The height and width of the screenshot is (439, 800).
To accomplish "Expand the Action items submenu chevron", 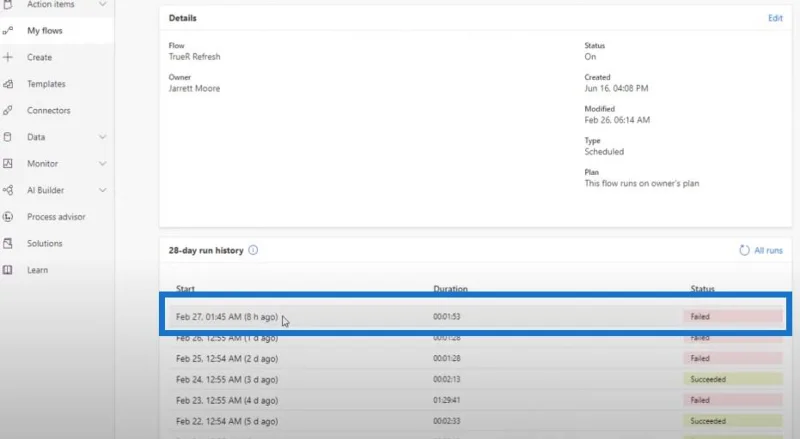I will (x=103, y=4).
